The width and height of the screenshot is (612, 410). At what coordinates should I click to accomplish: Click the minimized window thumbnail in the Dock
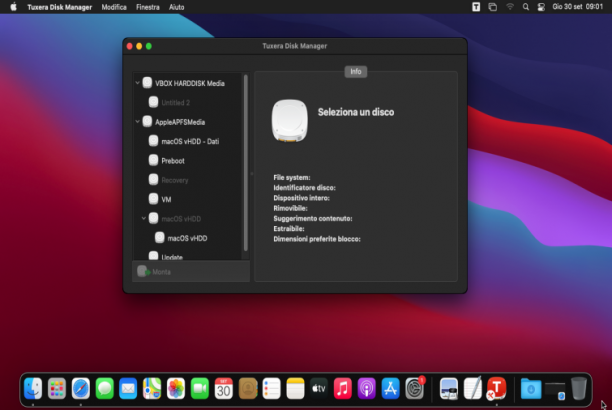click(x=555, y=390)
